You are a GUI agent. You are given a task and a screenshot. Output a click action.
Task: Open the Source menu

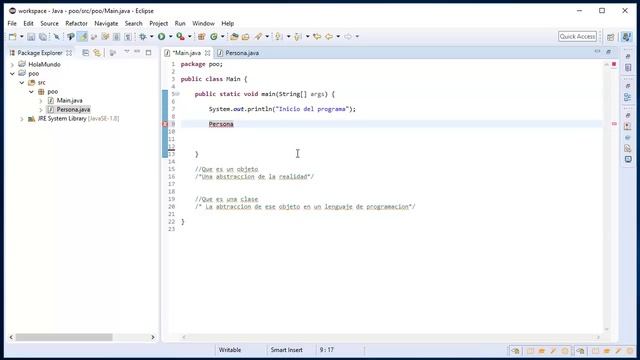point(49,23)
